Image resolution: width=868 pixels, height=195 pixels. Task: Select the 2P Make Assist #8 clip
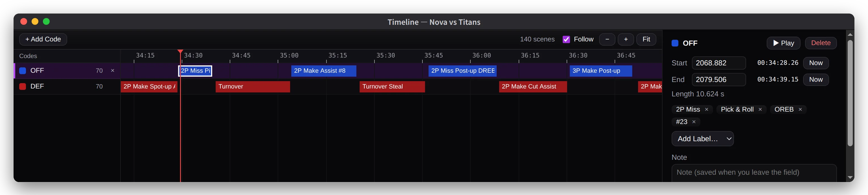click(323, 71)
